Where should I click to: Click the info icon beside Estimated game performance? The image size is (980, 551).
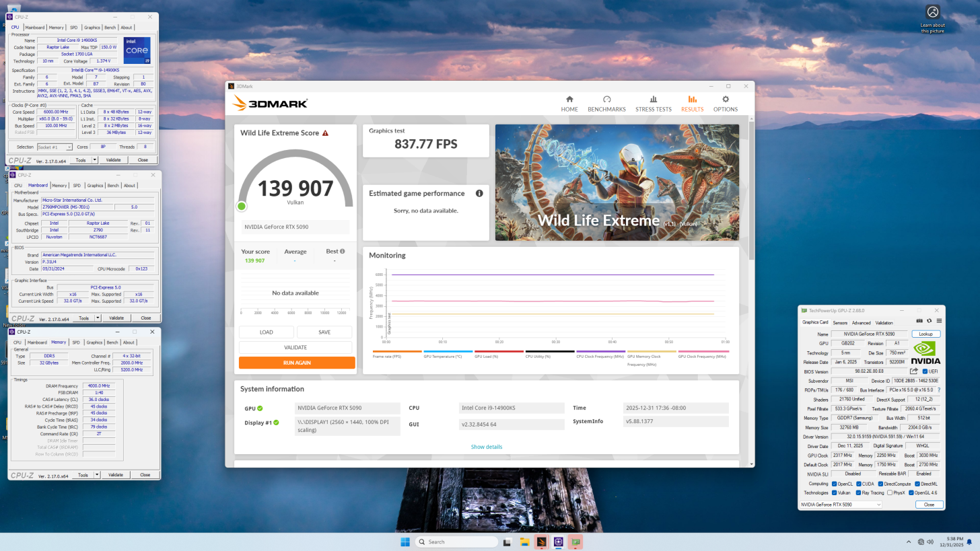click(479, 193)
